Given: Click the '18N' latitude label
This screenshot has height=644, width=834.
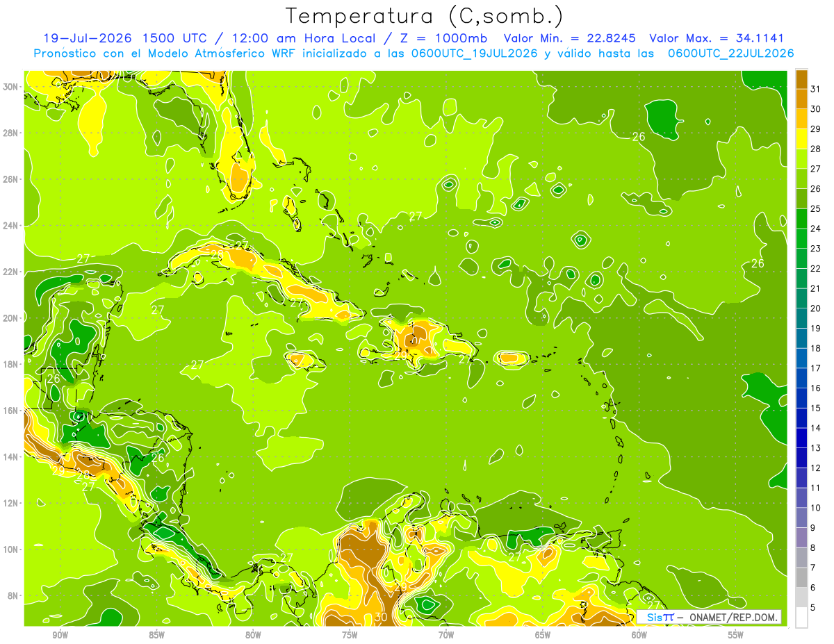Looking at the screenshot, I should point(11,364).
